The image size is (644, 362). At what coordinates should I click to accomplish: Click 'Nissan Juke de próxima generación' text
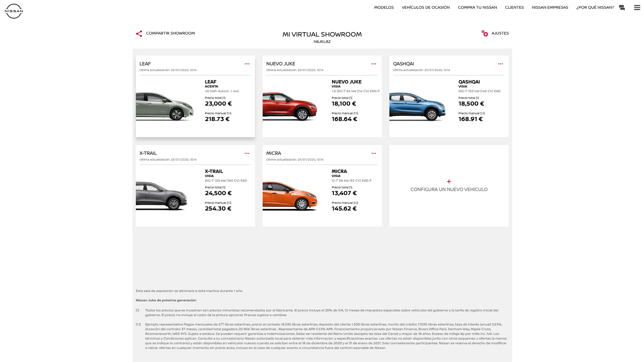(x=166, y=300)
